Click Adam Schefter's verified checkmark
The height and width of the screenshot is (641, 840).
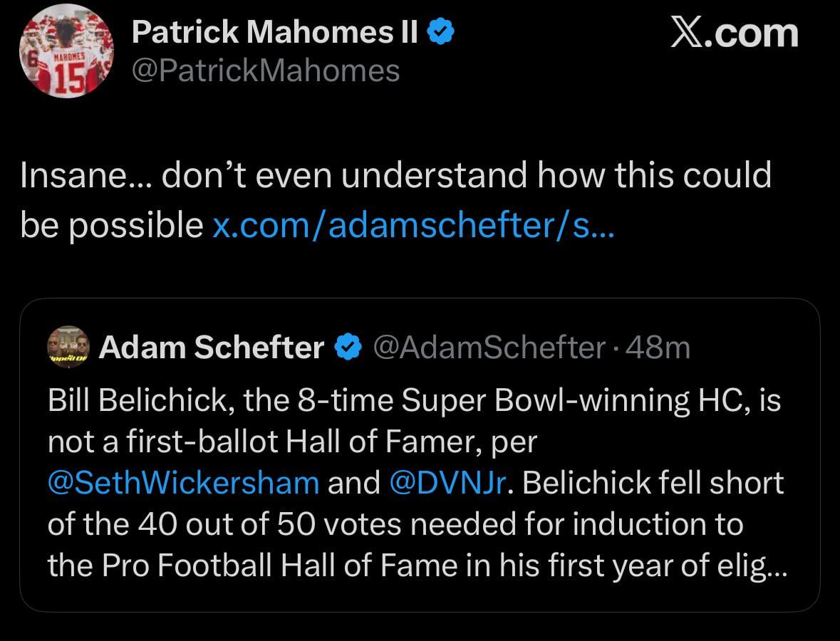pos(346,348)
